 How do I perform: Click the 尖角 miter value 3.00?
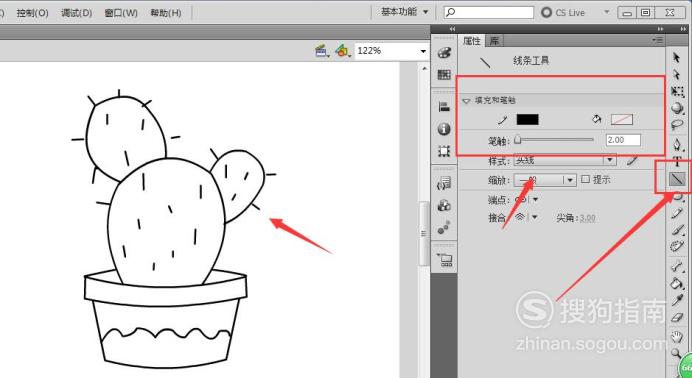coord(587,218)
